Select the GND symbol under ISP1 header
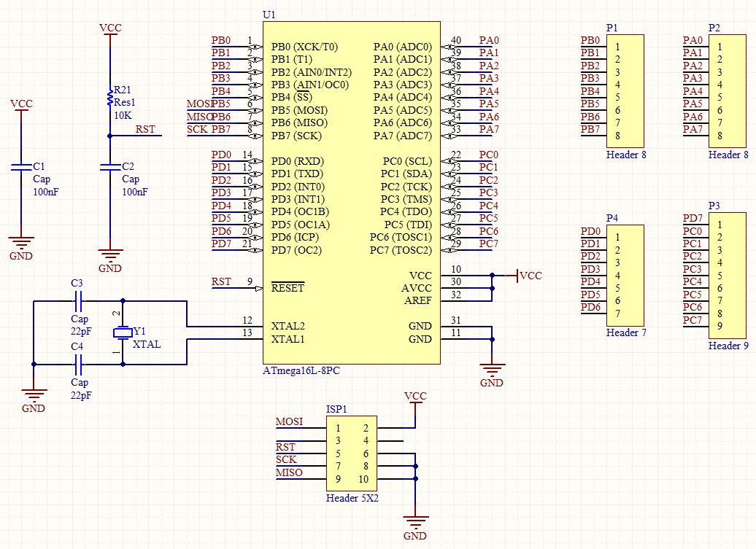This screenshot has height=549, width=756. (415, 523)
